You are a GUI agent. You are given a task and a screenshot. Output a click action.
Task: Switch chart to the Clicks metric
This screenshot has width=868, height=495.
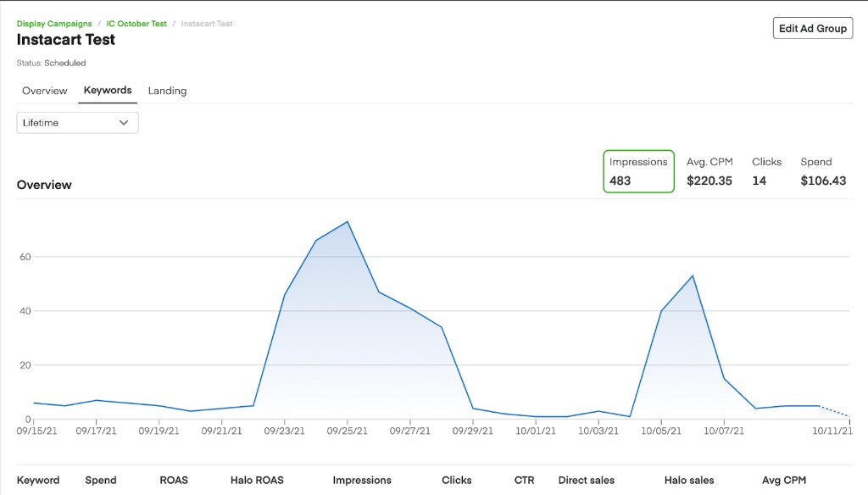[x=766, y=171]
